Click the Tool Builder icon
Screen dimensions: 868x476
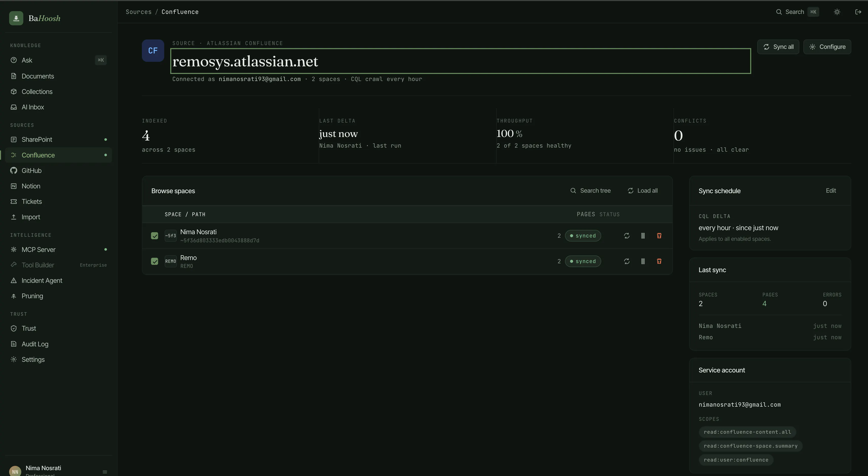(13, 265)
